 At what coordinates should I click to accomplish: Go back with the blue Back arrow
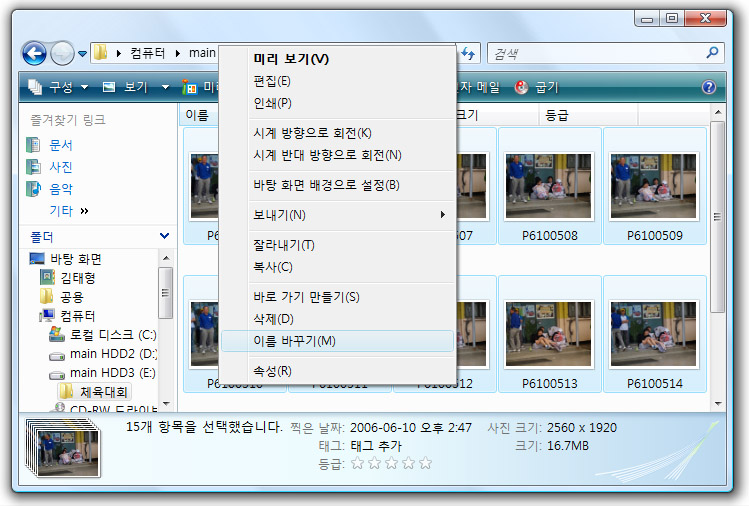(x=34, y=53)
